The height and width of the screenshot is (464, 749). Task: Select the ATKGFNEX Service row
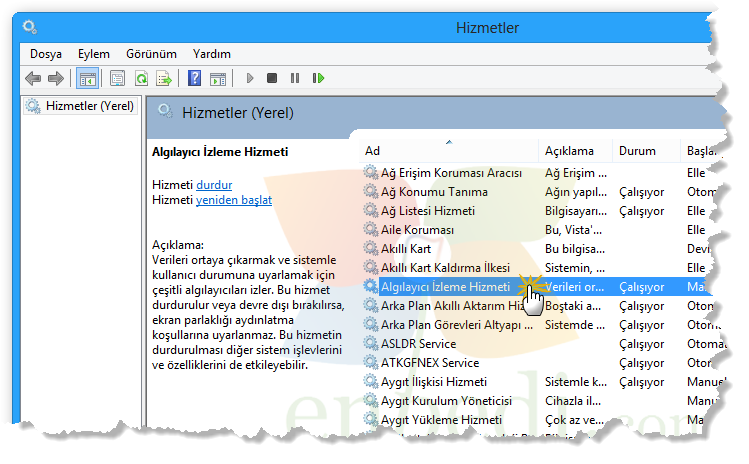point(430,363)
